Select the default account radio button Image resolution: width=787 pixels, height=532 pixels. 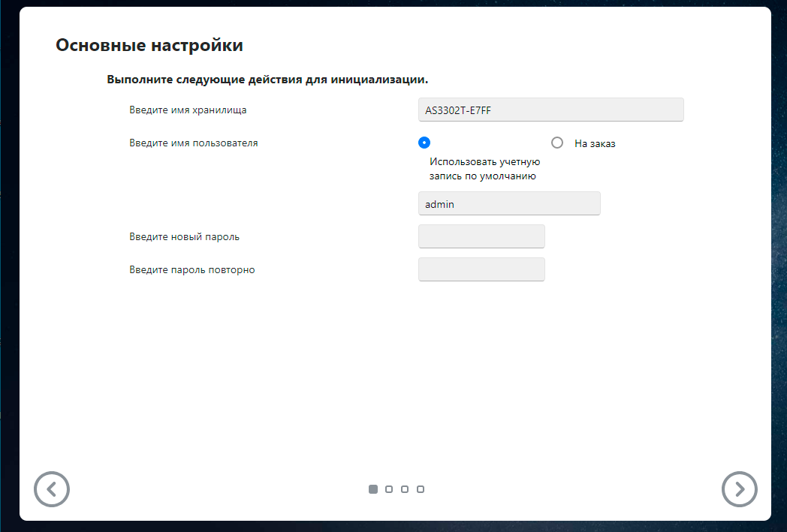coord(424,143)
